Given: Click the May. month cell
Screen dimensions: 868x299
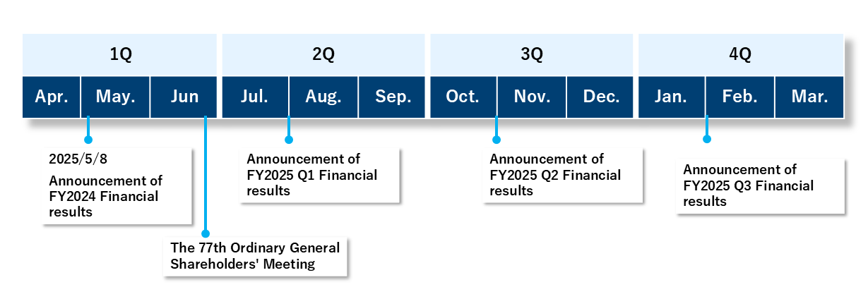Looking at the screenshot, I should (x=115, y=97).
